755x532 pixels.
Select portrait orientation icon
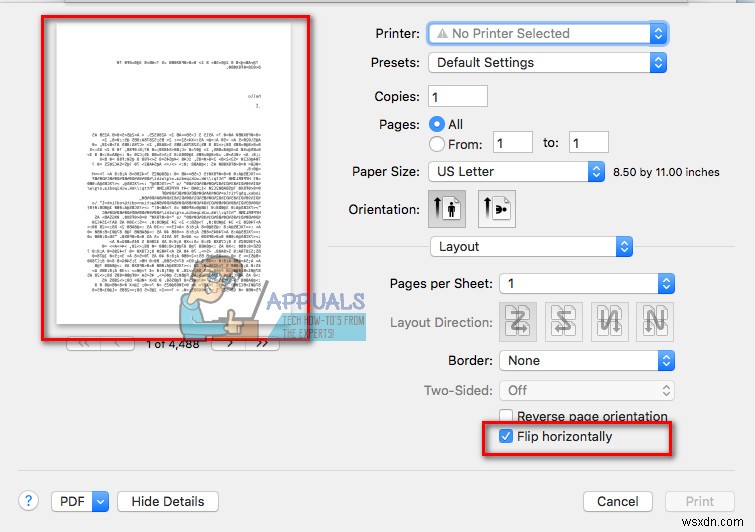tap(447, 209)
